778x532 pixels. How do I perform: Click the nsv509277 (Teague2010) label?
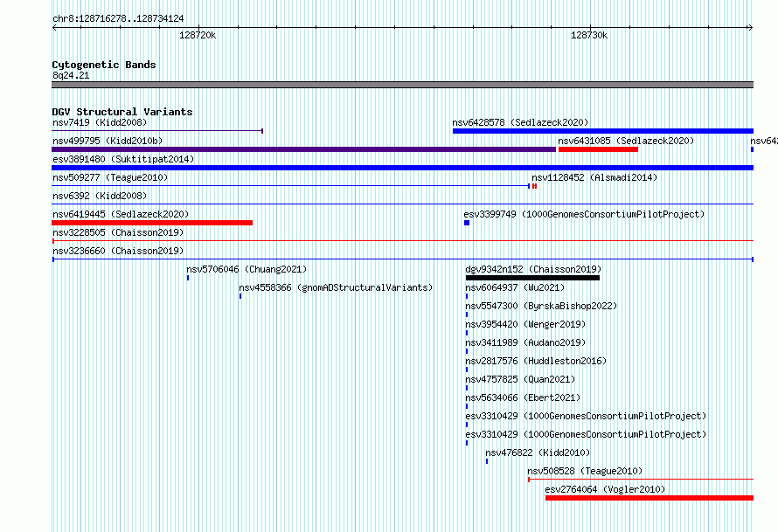[110, 177]
